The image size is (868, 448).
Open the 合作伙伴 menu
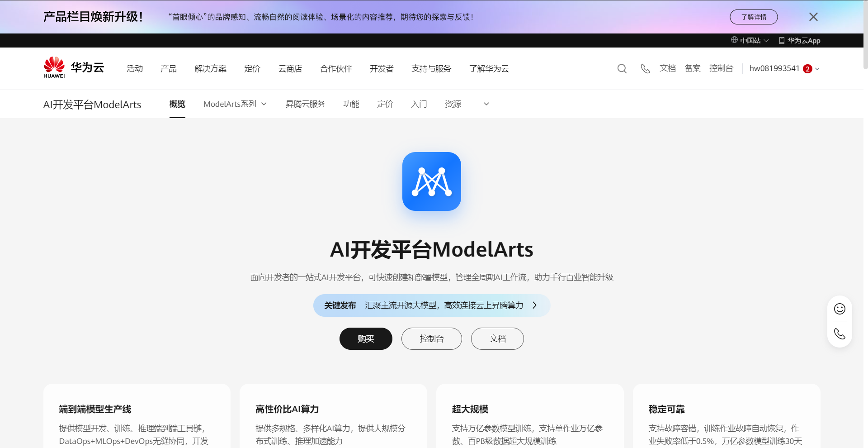[336, 68]
